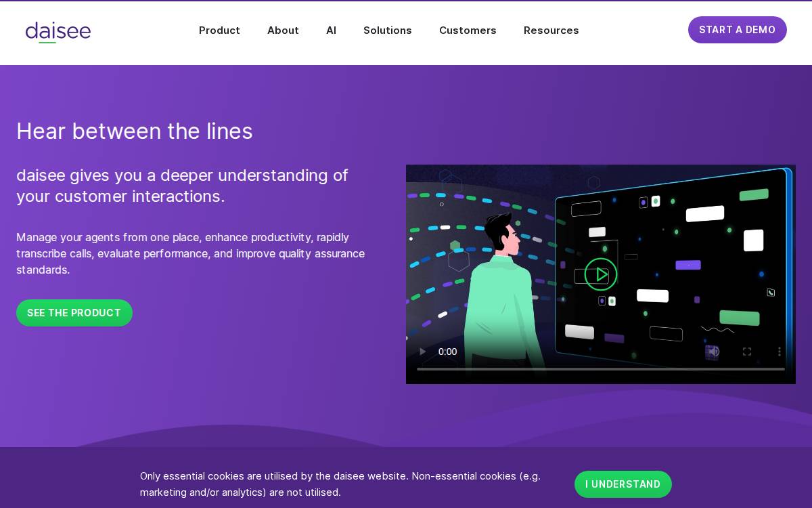Viewport: 812px width, 508px height.
Task: Click the START A DEMO button
Action: (x=737, y=30)
